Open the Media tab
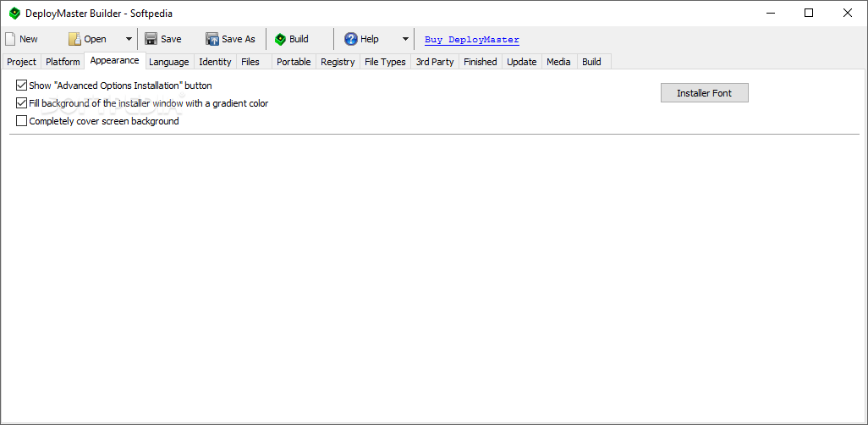 [558, 62]
